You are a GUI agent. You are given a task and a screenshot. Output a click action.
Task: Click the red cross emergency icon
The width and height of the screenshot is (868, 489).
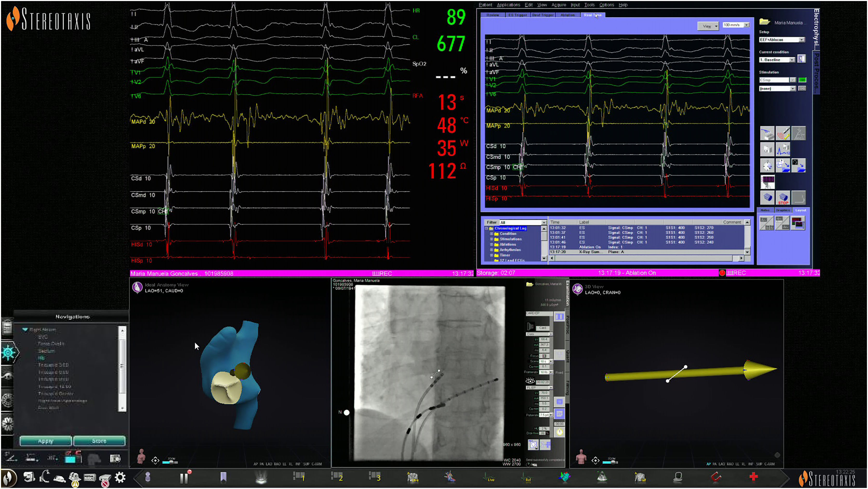pos(753,477)
